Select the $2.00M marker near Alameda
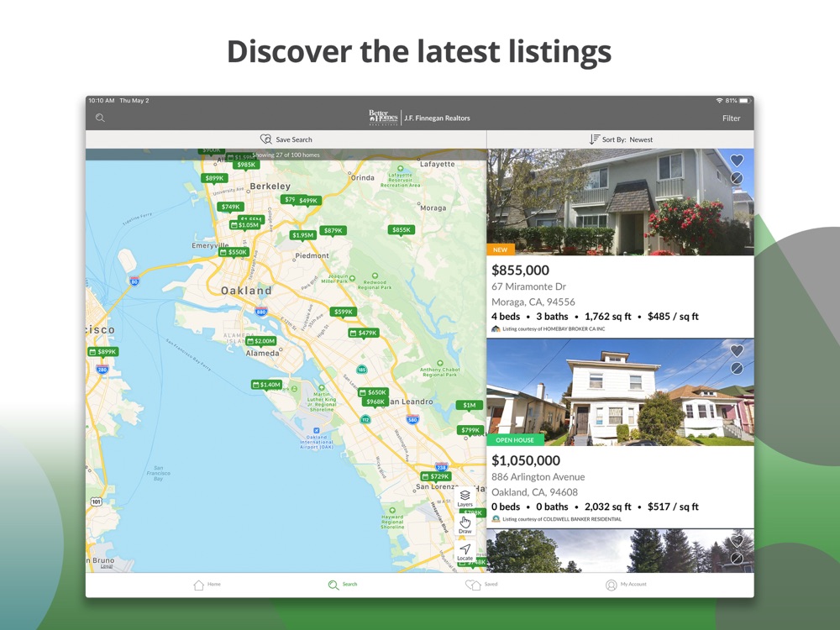The height and width of the screenshot is (630, 840). [x=261, y=341]
